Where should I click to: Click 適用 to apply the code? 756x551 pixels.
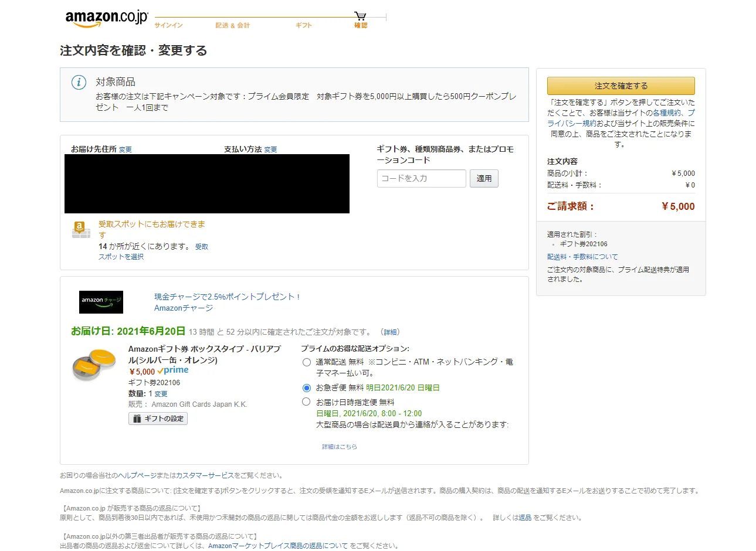click(484, 178)
